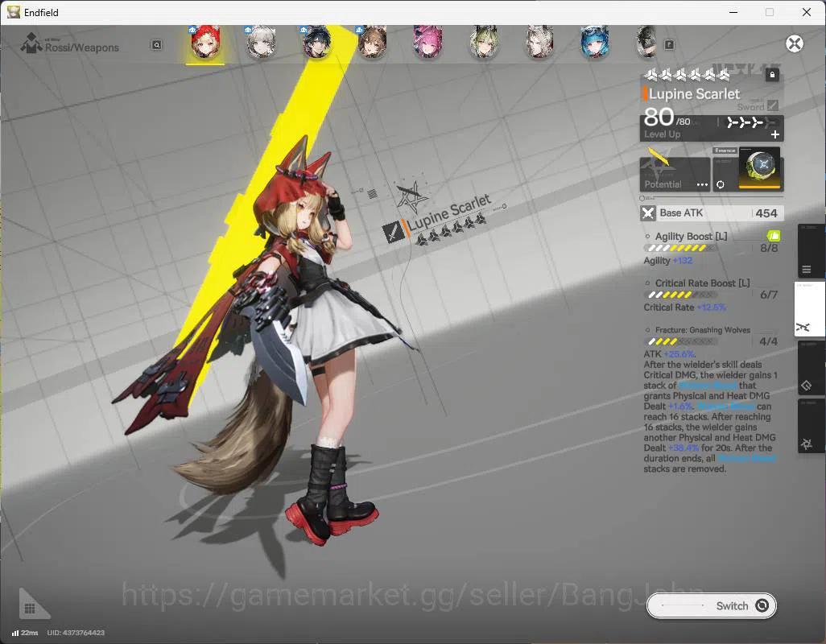Open the side tab with list icon
The height and width of the screenshot is (644, 826).
pyautogui.click(x=810, y=252)
